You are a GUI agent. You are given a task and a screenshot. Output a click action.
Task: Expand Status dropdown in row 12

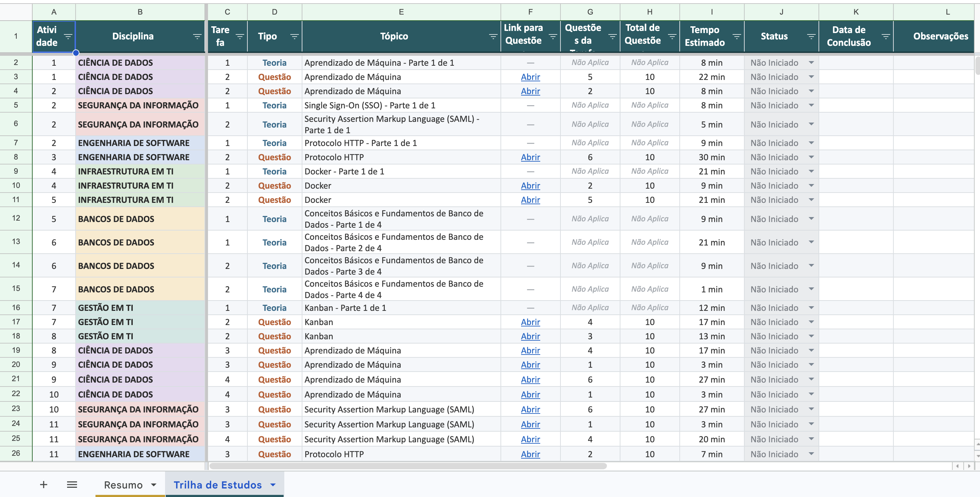(811, 218)
